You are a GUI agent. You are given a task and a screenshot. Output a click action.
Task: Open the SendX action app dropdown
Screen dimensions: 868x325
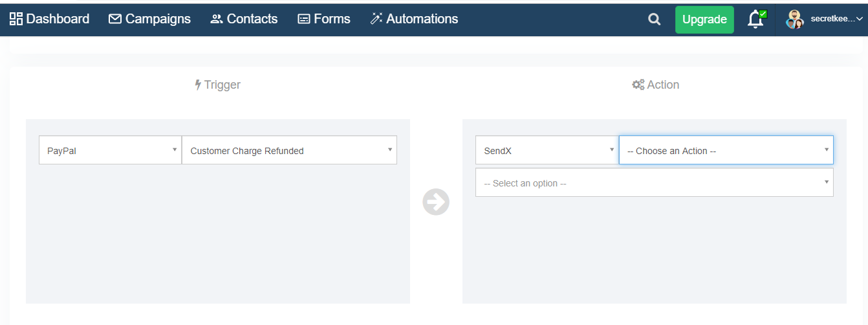(x=547, y=150)
